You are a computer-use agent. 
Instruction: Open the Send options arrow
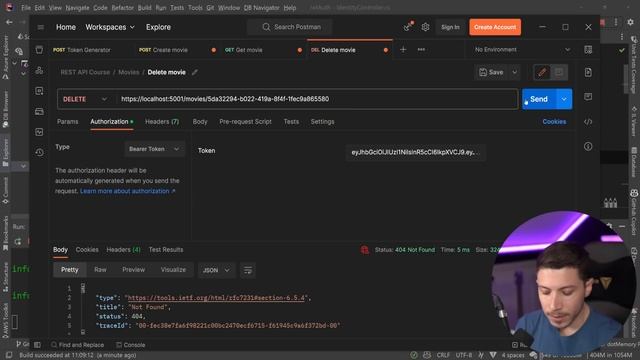[564, 99]
